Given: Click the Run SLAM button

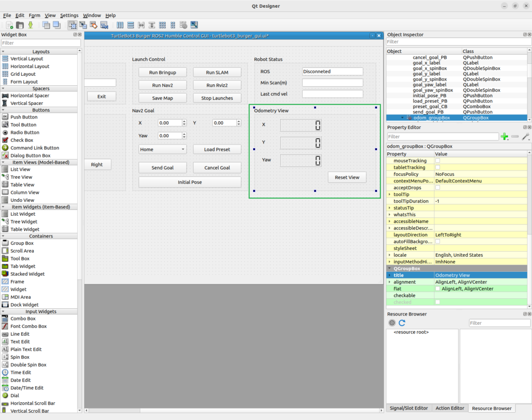Looking at the screenshot, I should [x=217, y=72].
